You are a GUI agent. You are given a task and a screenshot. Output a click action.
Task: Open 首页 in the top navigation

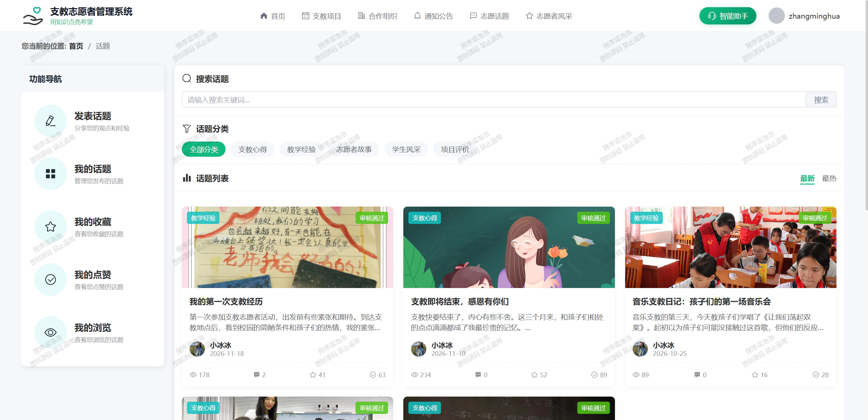[273, 16]
